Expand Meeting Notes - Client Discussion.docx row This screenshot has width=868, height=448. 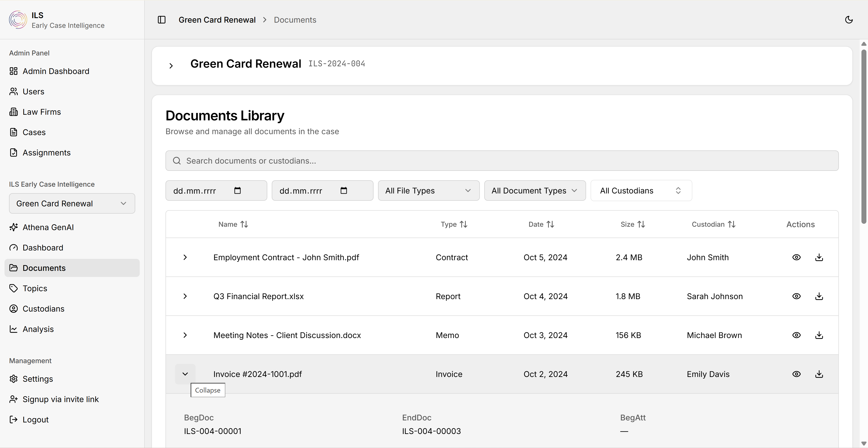[185, 335]
